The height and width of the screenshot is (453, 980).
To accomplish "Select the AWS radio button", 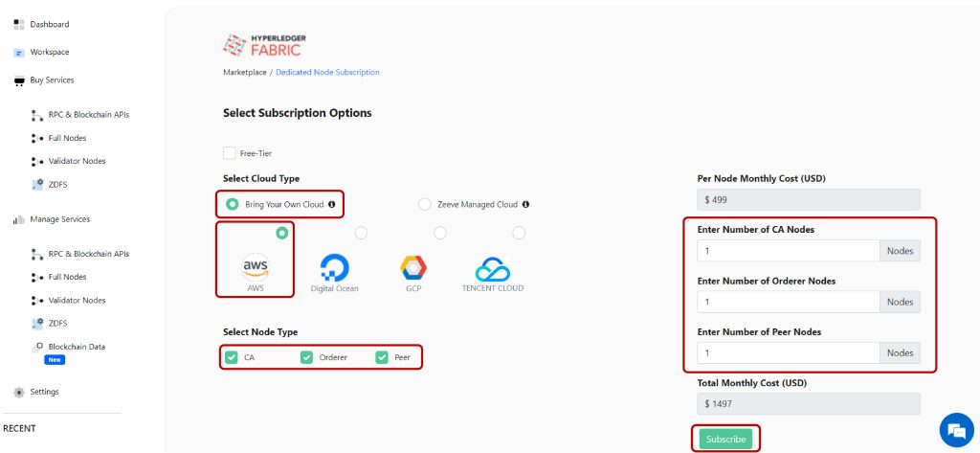I will pyautogui.click(x=282, y=233).
